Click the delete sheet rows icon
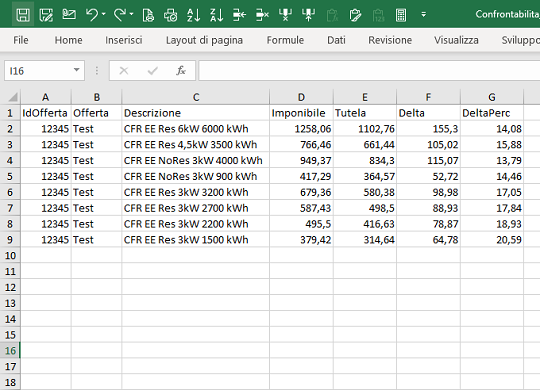This screenshot has width=540, height=390. tap(285, 15)
